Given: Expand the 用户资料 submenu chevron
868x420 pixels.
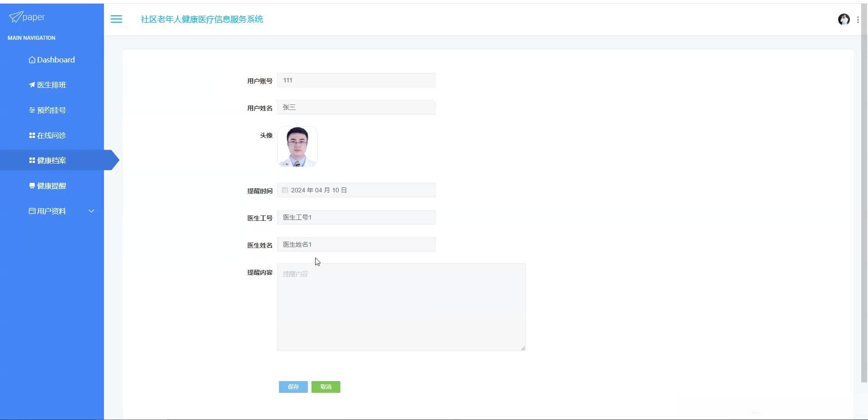Looking at the screenshot, I should click(x=91, y=211).
